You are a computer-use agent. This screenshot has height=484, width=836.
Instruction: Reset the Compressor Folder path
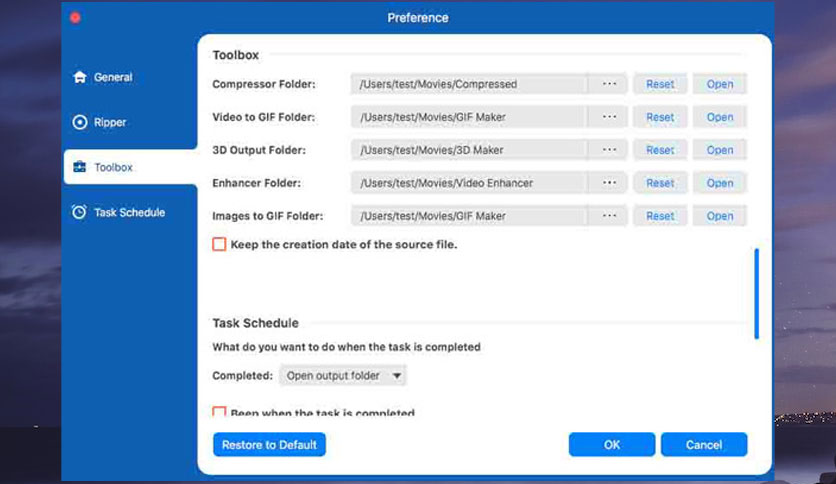click(660, 84)
